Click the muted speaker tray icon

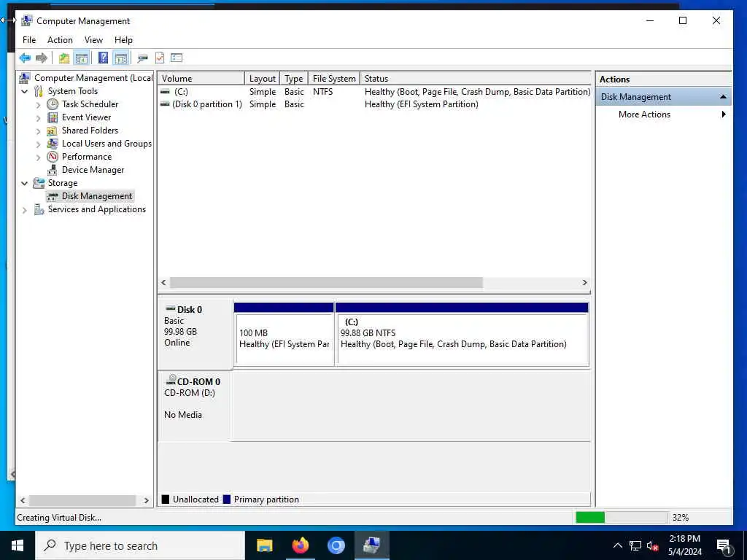click(x=653, y=545)
